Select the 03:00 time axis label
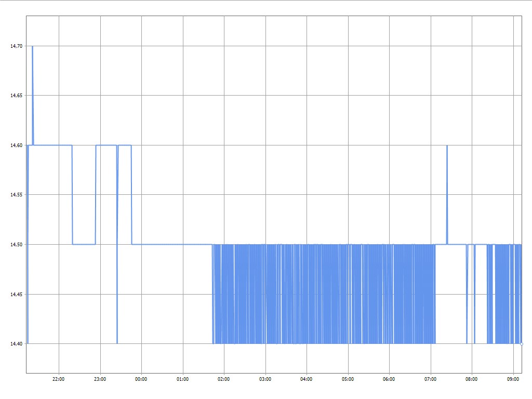 coord(265,379)
